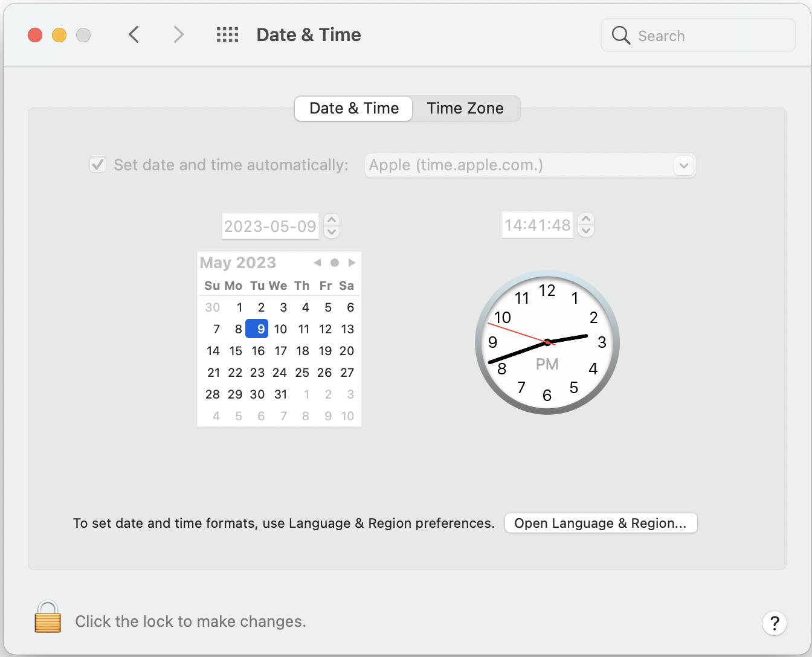Show next month in calendar
The width and height of the screenshot is (812, 657).
[352, 263]
